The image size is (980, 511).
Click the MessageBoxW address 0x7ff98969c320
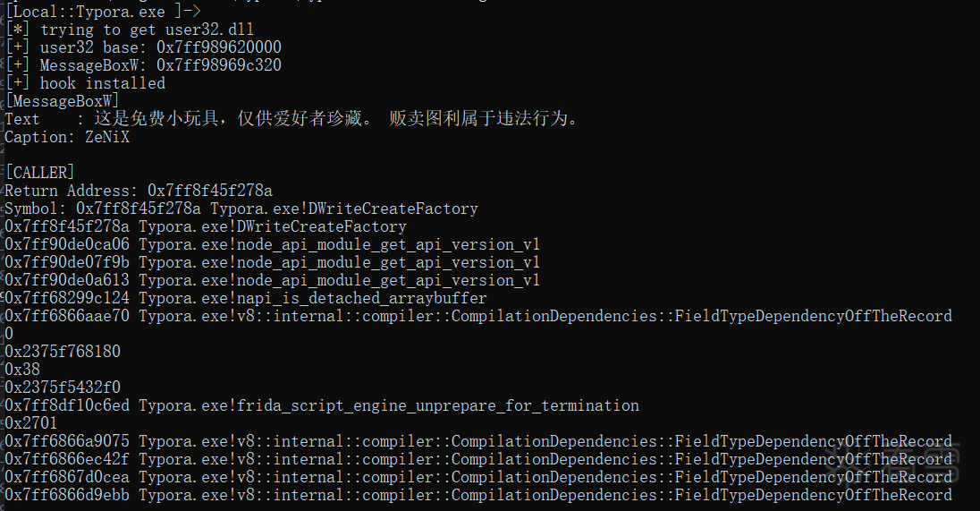tap(219, 65)
